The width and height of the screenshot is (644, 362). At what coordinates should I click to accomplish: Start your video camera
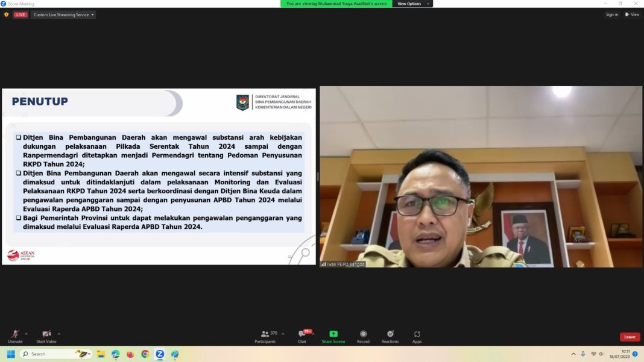(46, 334)
